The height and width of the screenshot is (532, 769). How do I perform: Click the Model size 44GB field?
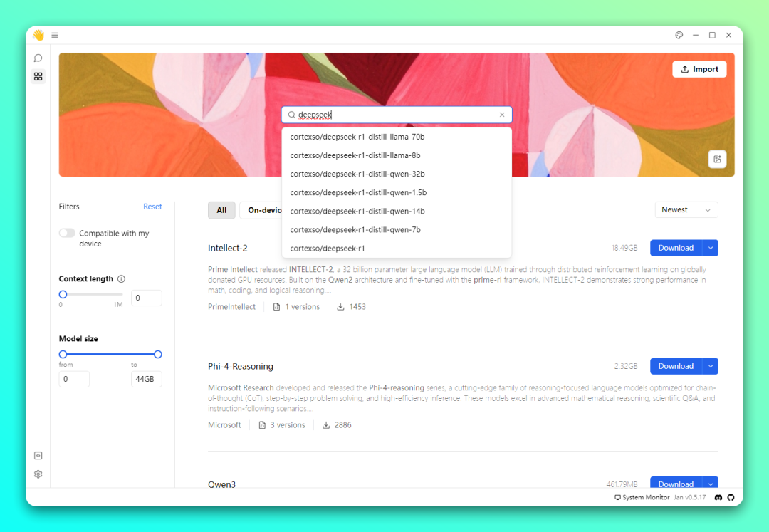click(x=146, y=379)
